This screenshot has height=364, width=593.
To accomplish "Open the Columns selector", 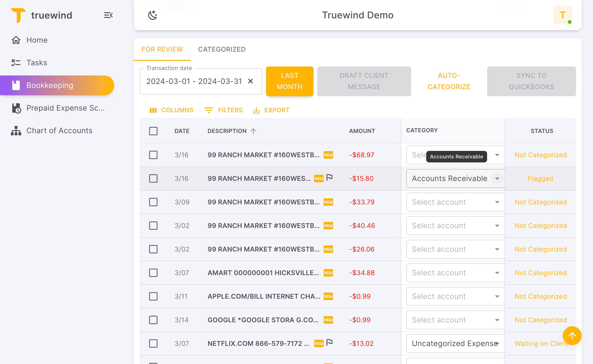I will [171, 110].
